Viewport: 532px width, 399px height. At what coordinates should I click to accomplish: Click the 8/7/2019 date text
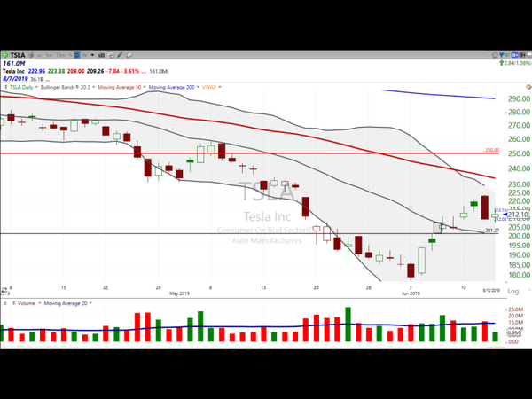15,79
